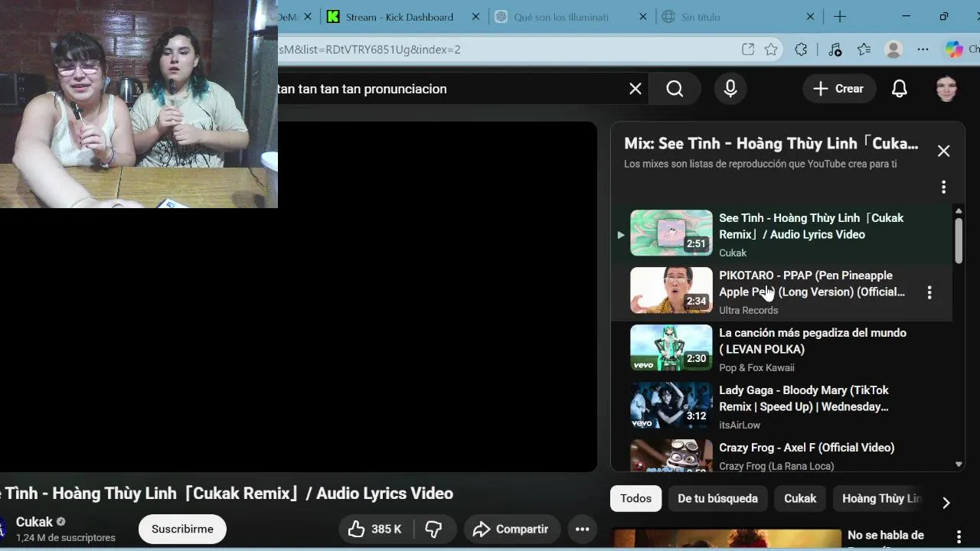The width and height of the screenshot is (980, 551).
Task: Click the Crear button
Action: tap(838, 89)
